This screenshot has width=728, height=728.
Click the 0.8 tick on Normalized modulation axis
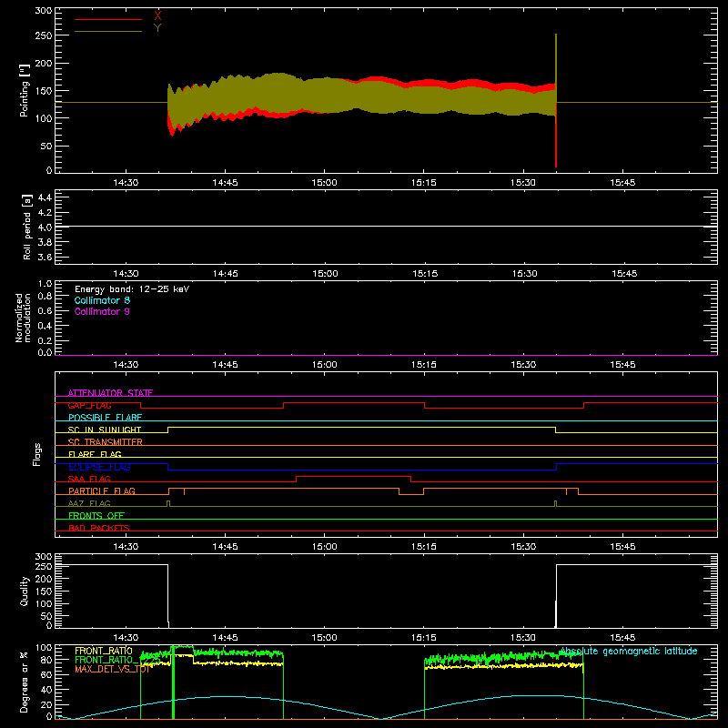pos(45,297)
